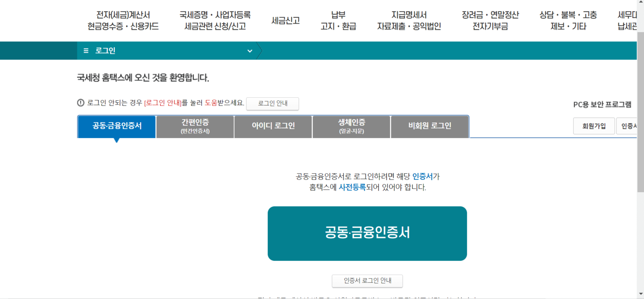Click the hamburger icon beside 로그인
Screen dimensions: 644x299
pyautogui.click(x=86, y=51)
